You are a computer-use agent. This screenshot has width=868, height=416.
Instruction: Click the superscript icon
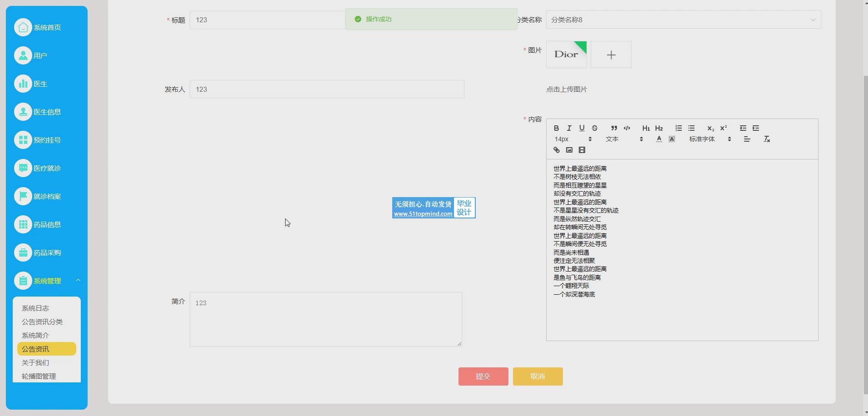point(723,128)
